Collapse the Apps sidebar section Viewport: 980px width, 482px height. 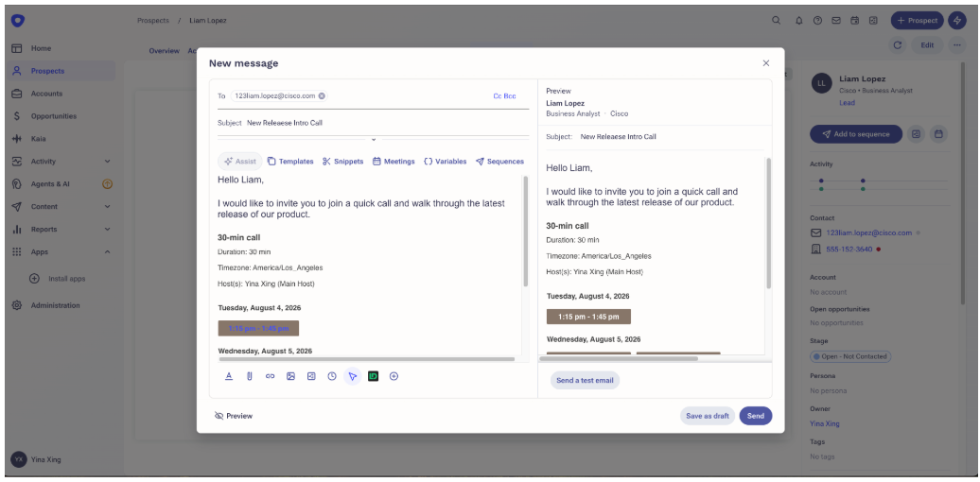(107, 251)
